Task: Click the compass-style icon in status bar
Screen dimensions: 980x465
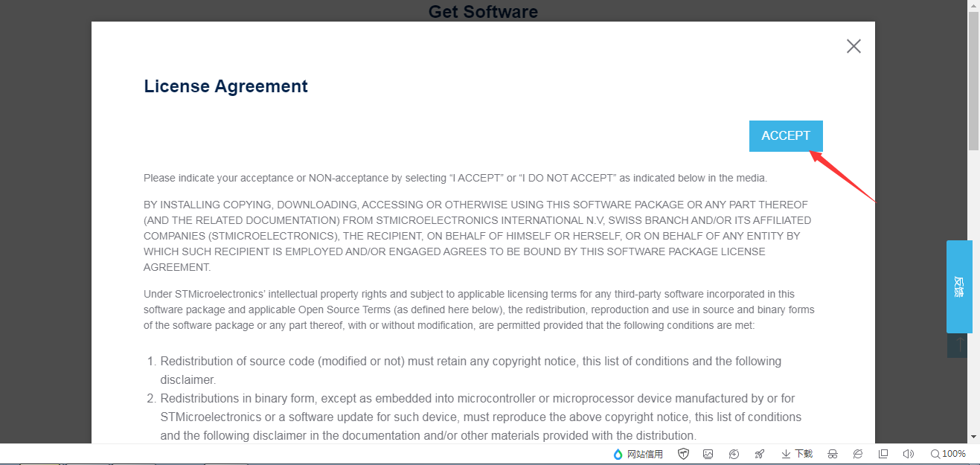Action: click(x=734, y=454)
